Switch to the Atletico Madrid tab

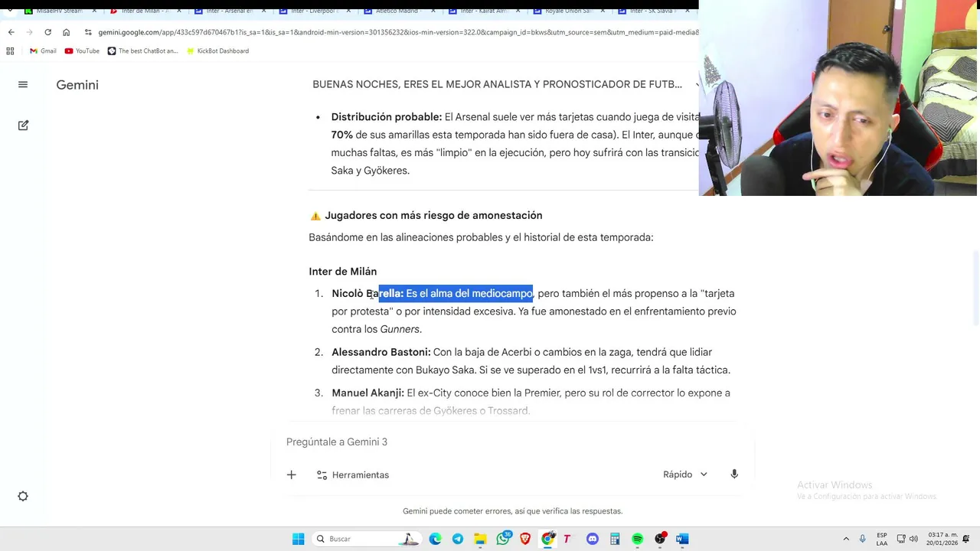coord(399,11)
